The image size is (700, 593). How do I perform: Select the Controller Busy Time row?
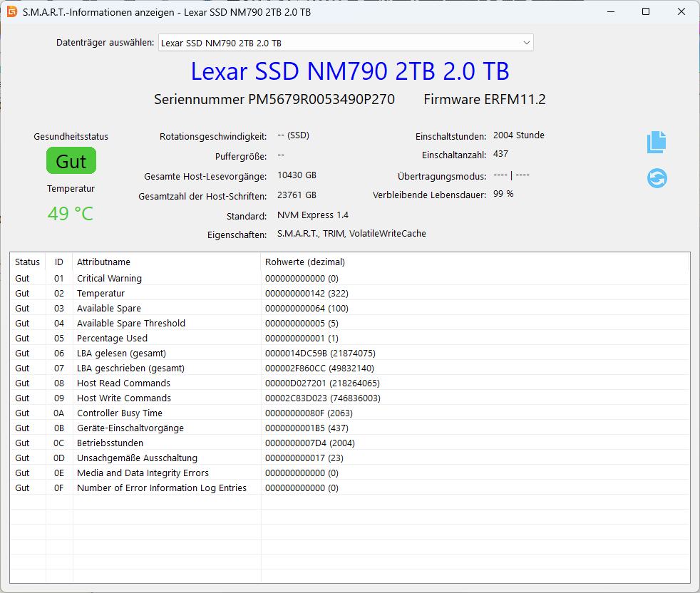[349, 413]
